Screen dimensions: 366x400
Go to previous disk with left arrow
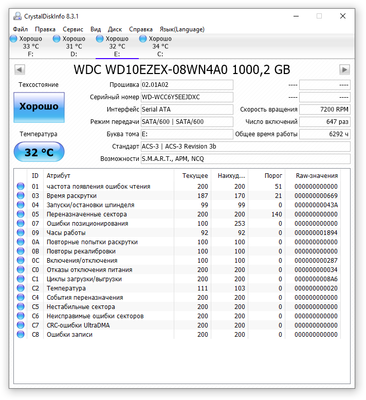[20, 70]
